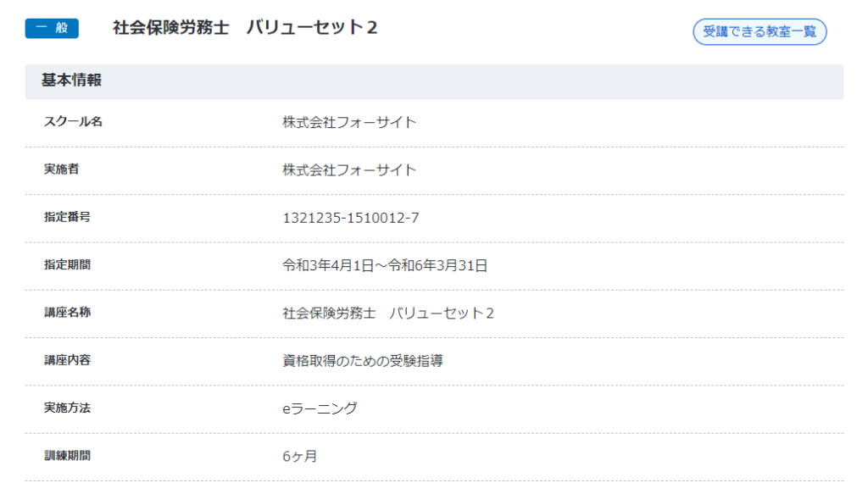Viewport: 868px width, 483px height.
Task: Click the 指定番号 row label
Action: 67,218
